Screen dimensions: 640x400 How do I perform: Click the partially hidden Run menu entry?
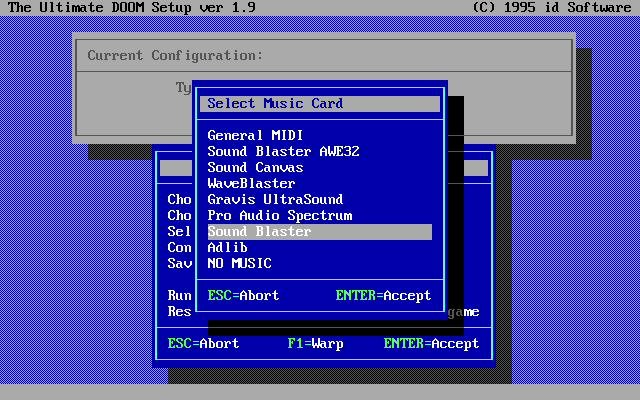(179, 295)
